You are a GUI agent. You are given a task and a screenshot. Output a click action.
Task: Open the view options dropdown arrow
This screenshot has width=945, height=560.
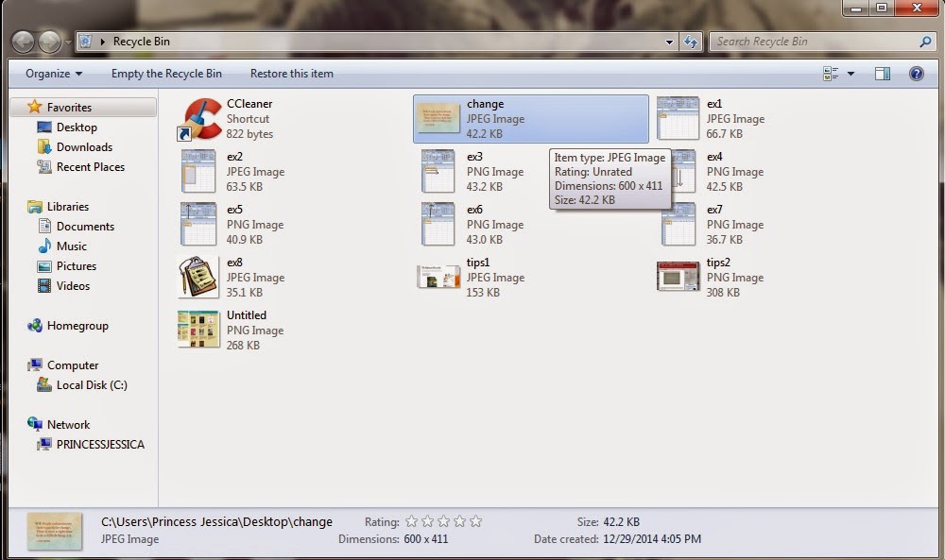coord(851,74)
